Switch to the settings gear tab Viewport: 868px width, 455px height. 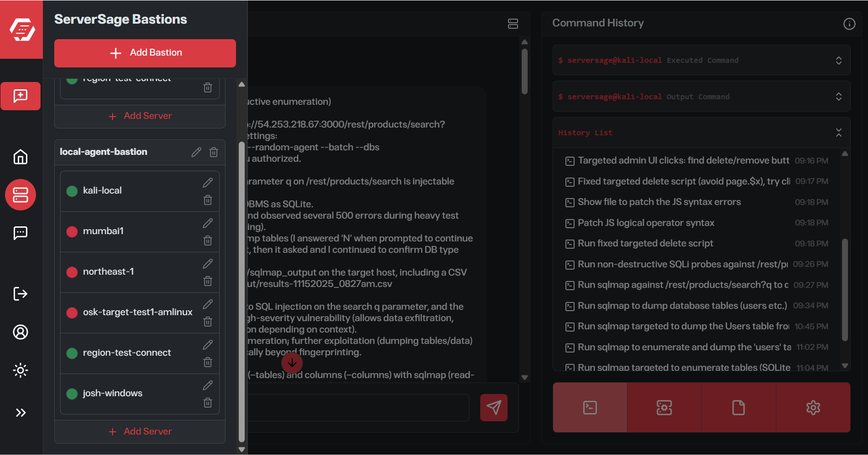coord(813,408)
